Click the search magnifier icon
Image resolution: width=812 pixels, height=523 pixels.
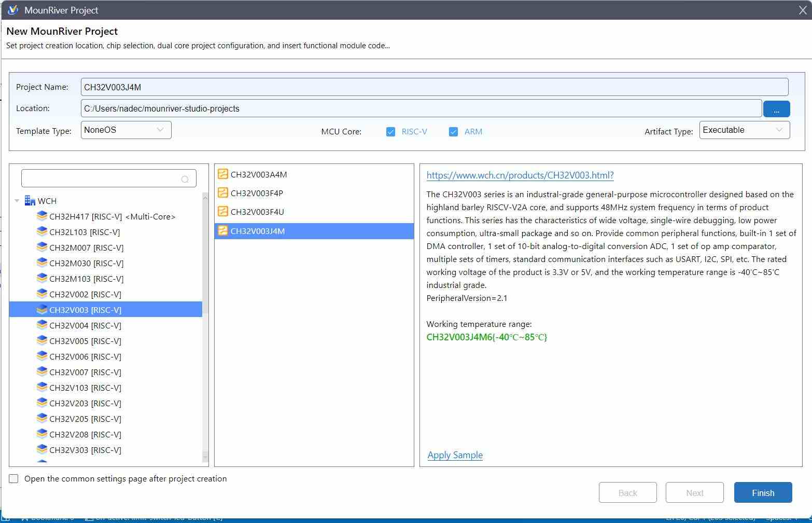point(185,179)
